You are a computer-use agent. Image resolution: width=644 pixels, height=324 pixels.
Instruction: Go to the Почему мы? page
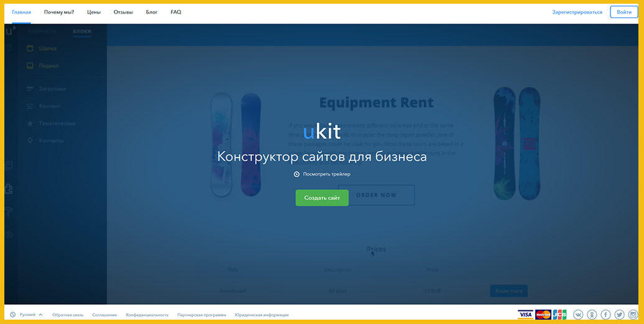59,12
